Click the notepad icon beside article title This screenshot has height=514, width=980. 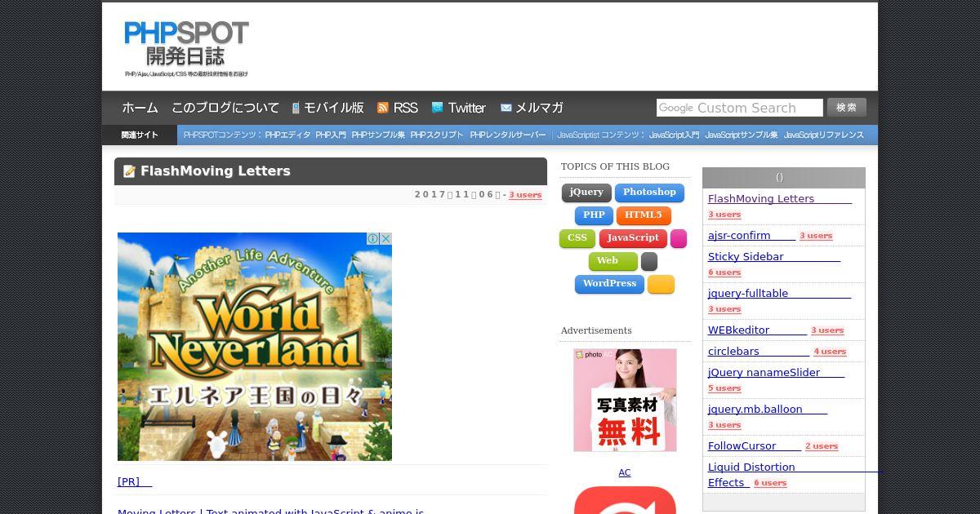tap(129, 171)
